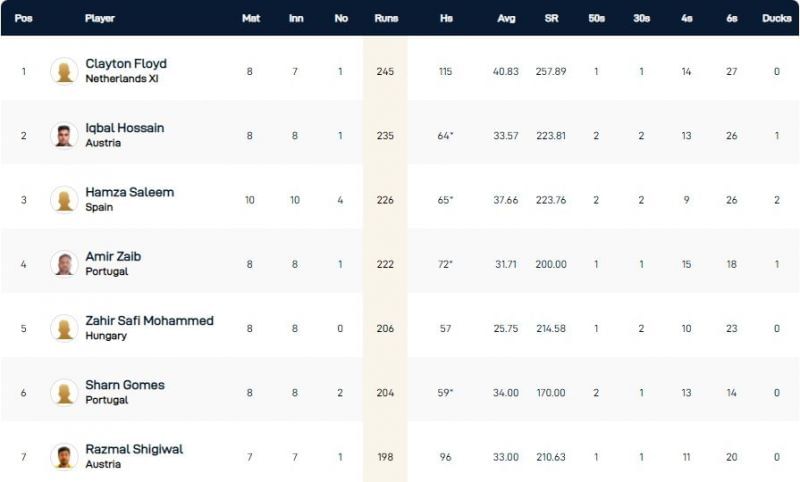Screen dimensions: 800x482
Task: Open Zahir Safi Mohammed's profile link
Action: click(x=150, y=321)
